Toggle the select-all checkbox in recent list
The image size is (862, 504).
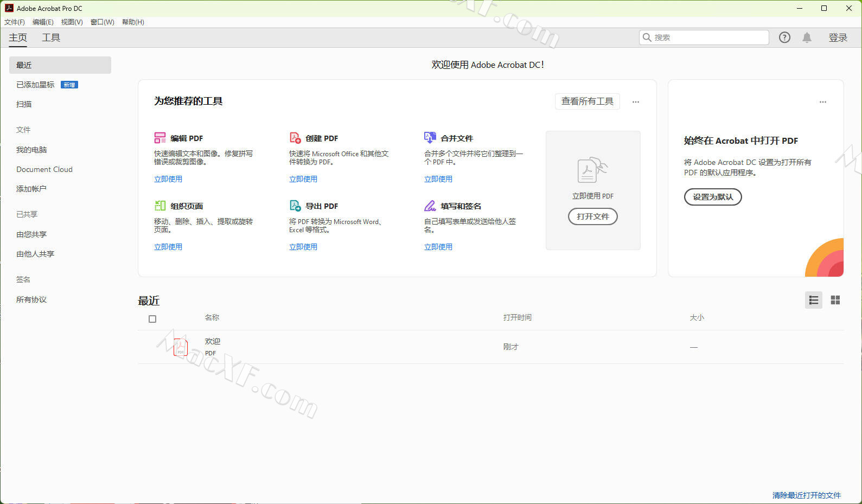pyautogui.click(x=152, y=319)
